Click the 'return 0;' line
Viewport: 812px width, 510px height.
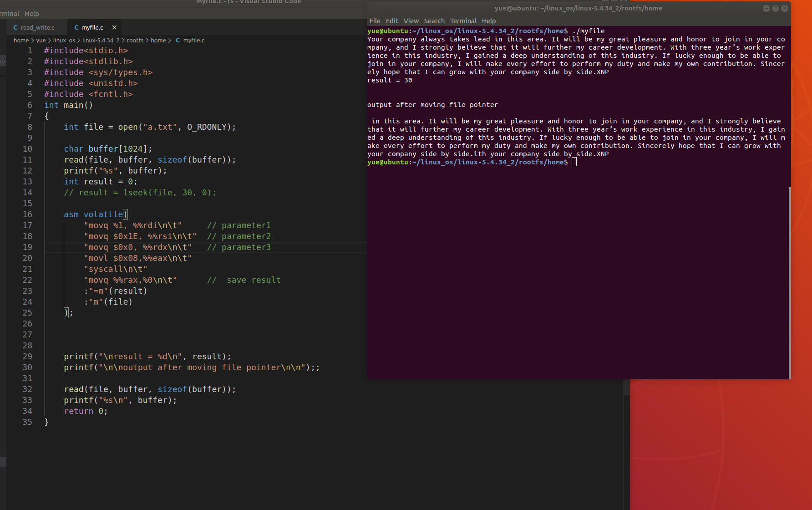(x=86, y=411)
